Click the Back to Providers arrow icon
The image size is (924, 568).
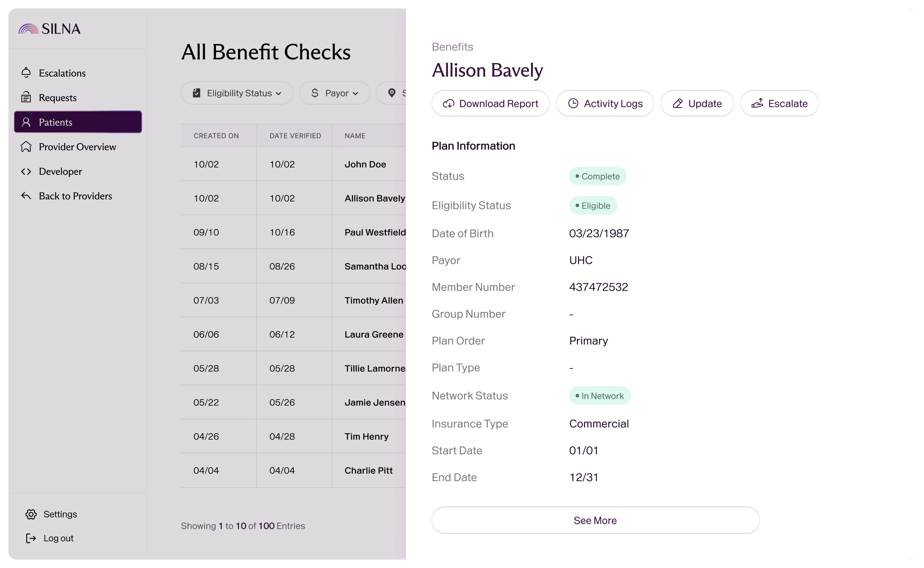pyautogui.click(x=26, y=196)
